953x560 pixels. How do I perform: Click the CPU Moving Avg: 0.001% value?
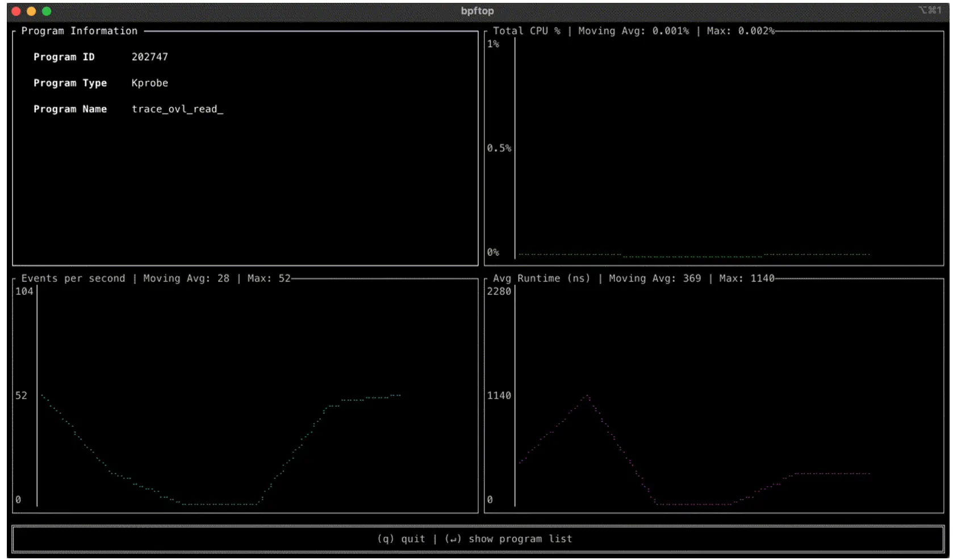634,31
